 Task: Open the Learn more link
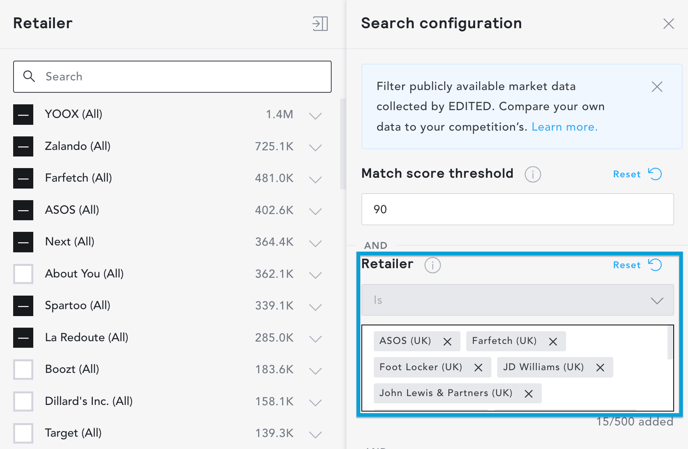(x=564, y=127)
